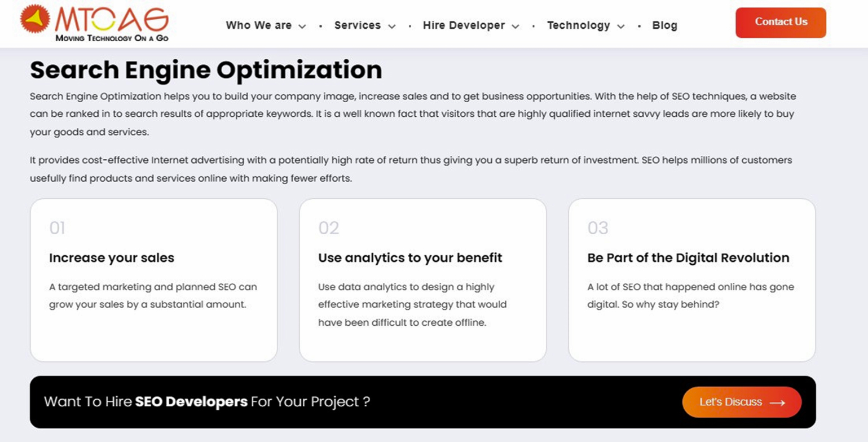Click the Search Engine Optimization page heading
The height and width of the screenshot is (442, 868).
point(205,69)
